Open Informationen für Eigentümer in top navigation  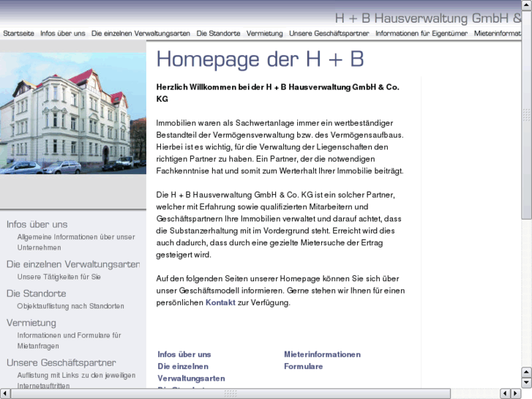click(422, 33)
